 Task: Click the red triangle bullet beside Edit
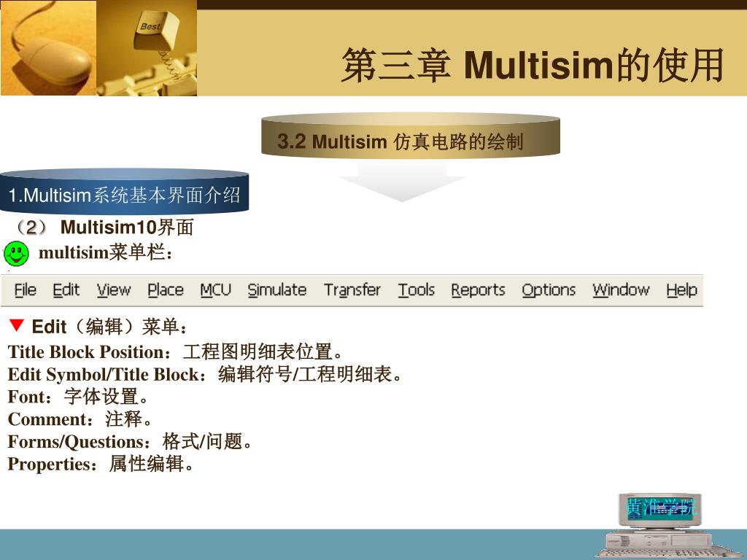tap(16, 325)
